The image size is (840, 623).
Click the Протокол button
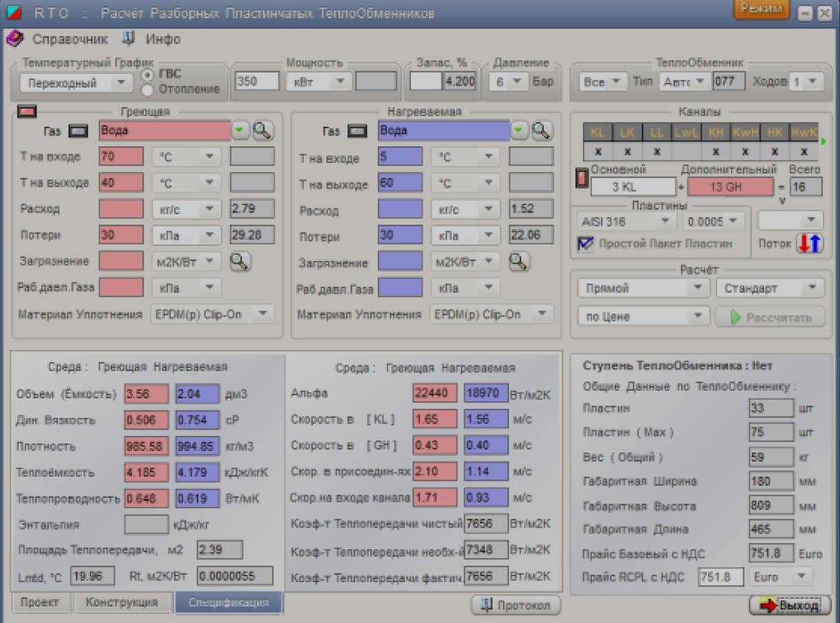[515, 605]
